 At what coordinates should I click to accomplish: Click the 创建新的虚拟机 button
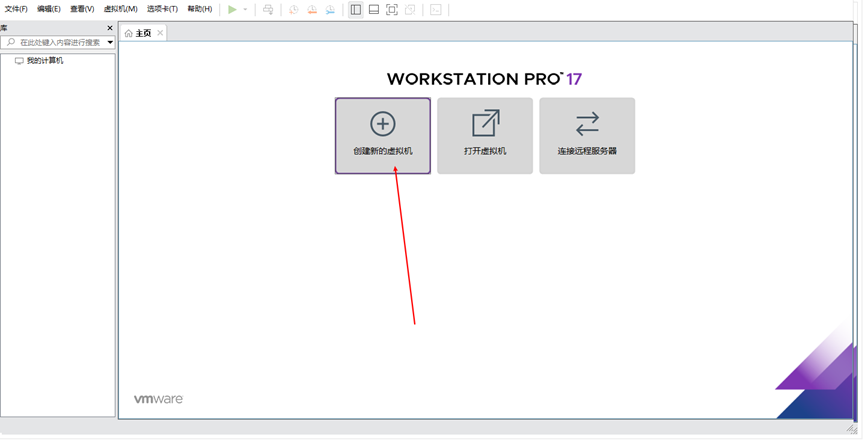coord(383,136)
